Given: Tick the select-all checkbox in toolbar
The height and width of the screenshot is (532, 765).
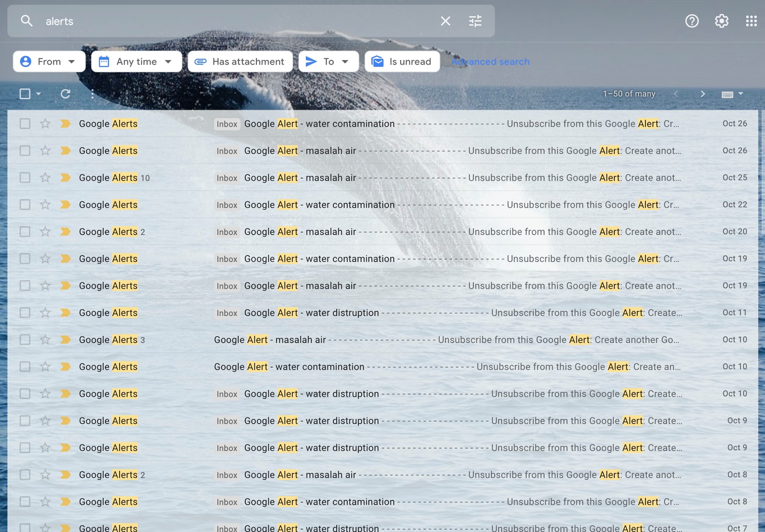Looking at the screenshot, I should (25, 94).
